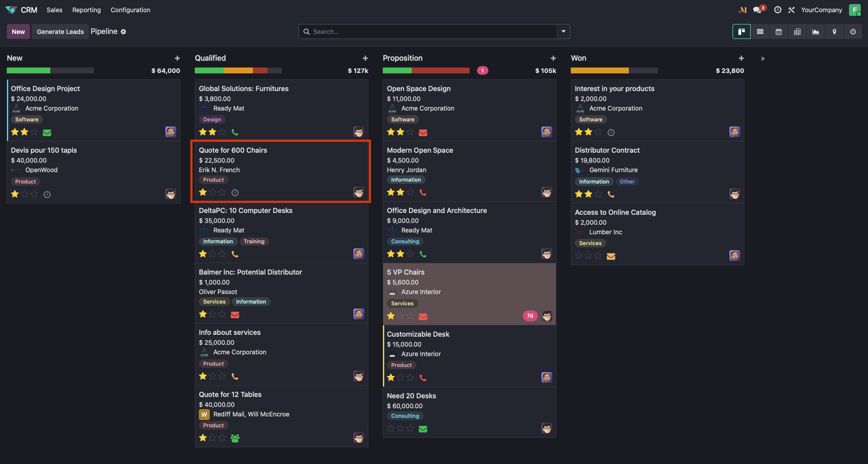868x464 pixels.
Task: Open the calendar view
Action: tap(779, 32)
